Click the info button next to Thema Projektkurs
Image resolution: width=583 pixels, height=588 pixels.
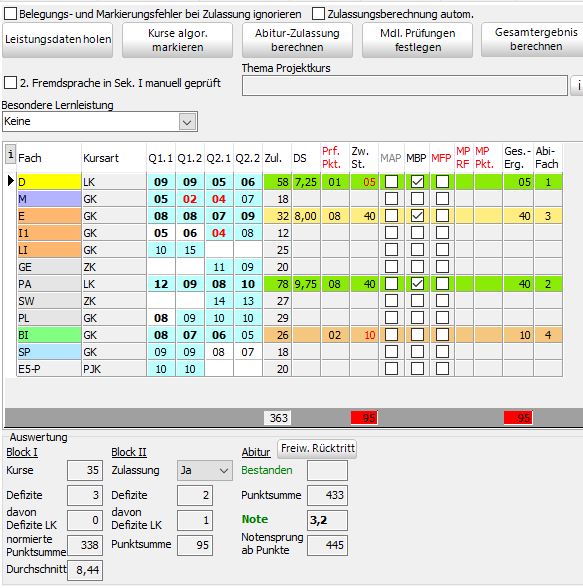coord(578,86)
